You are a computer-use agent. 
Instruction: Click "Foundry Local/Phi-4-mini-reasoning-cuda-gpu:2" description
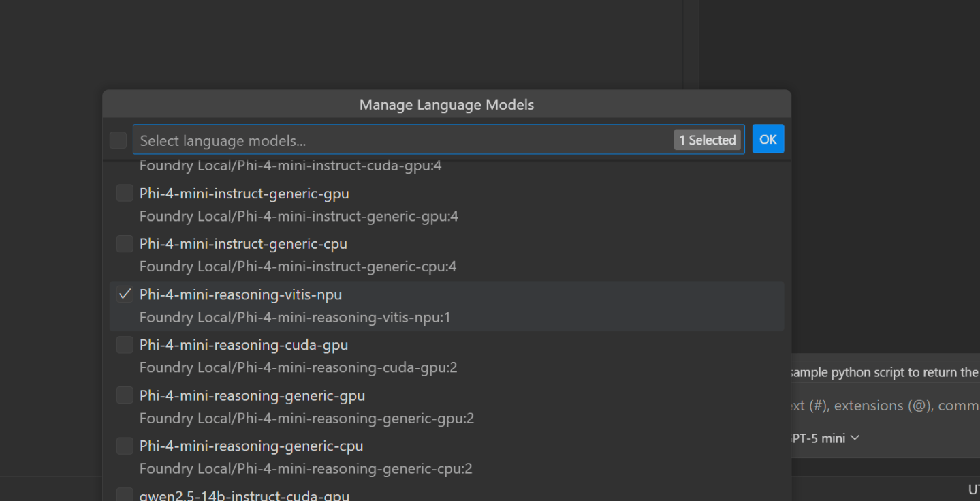click(x=298, y=367)
